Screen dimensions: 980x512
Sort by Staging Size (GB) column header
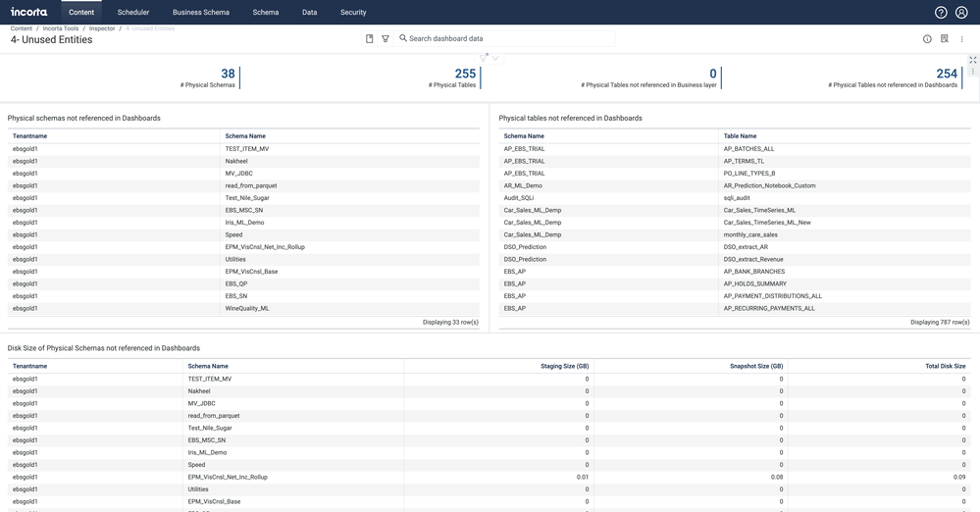[564, 366]
